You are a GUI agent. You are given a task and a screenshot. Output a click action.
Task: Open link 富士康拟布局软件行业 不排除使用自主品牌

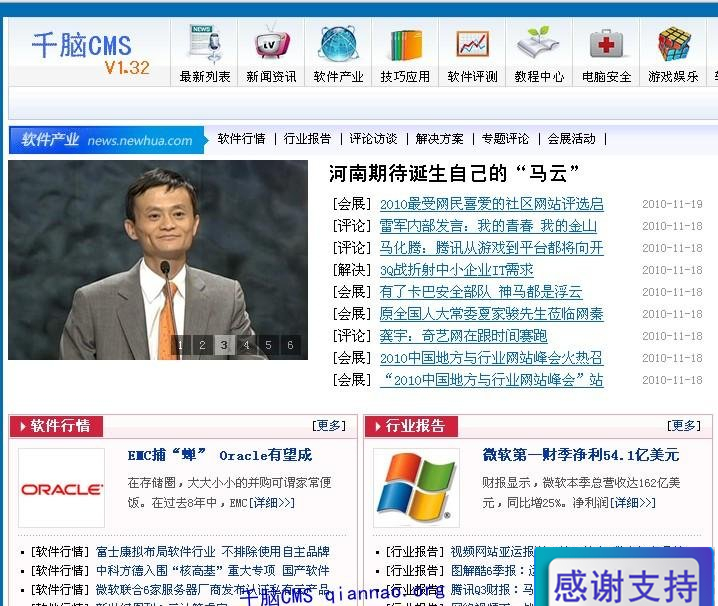[x=213, y=551]
